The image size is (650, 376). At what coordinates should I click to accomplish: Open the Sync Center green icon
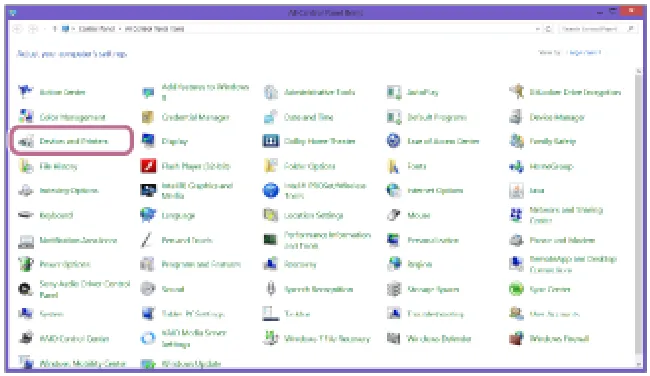pyautogui.click(x=517, y=289)
